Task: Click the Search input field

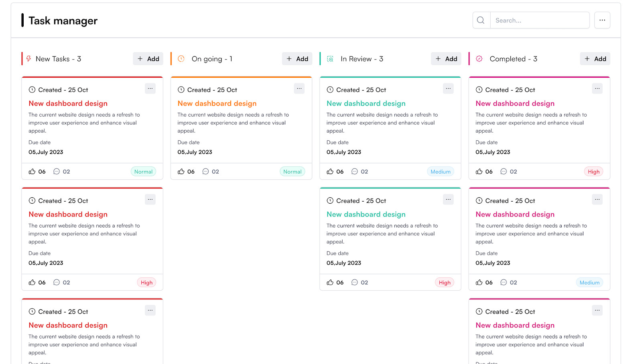Action: pos(539,20)
